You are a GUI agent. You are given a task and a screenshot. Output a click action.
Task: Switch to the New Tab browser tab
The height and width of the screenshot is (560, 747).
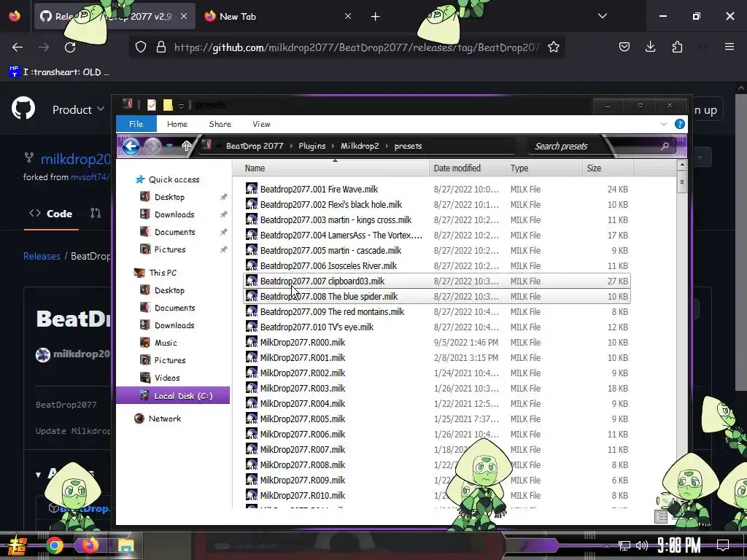pos(278,17)
